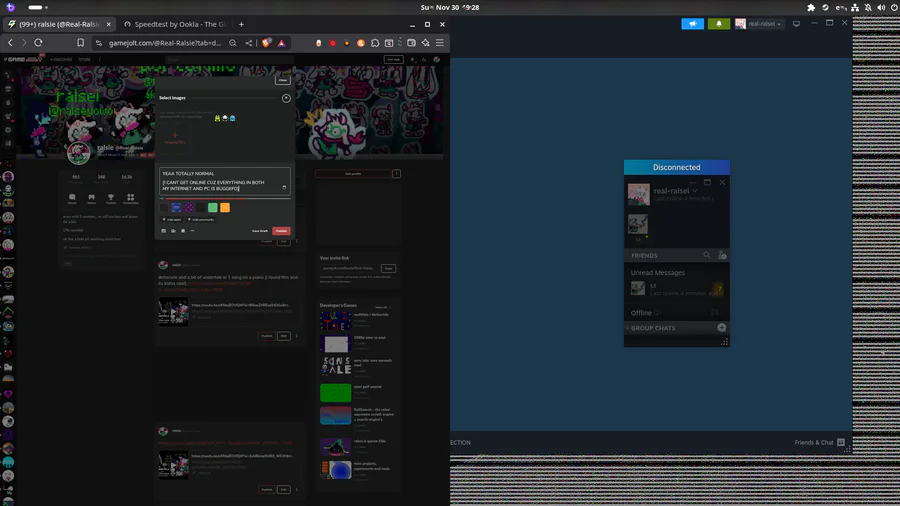Reload the Game Jolt page
Image resolution: width=900 pixels, height=506 pixels.
click(38, 42)
